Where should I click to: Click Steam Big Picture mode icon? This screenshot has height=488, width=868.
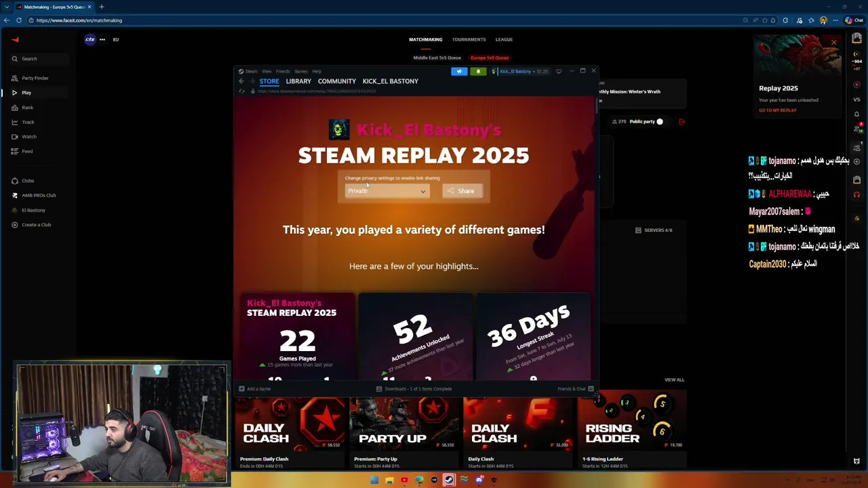coord(559,71)
